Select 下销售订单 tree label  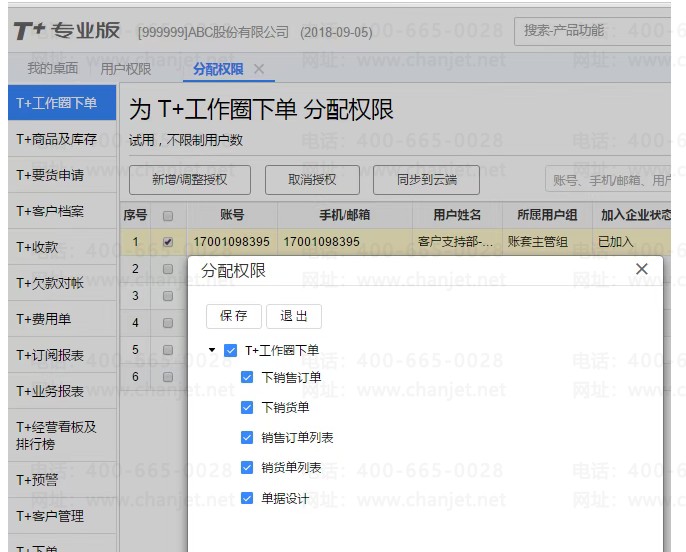tap(291, 377)
